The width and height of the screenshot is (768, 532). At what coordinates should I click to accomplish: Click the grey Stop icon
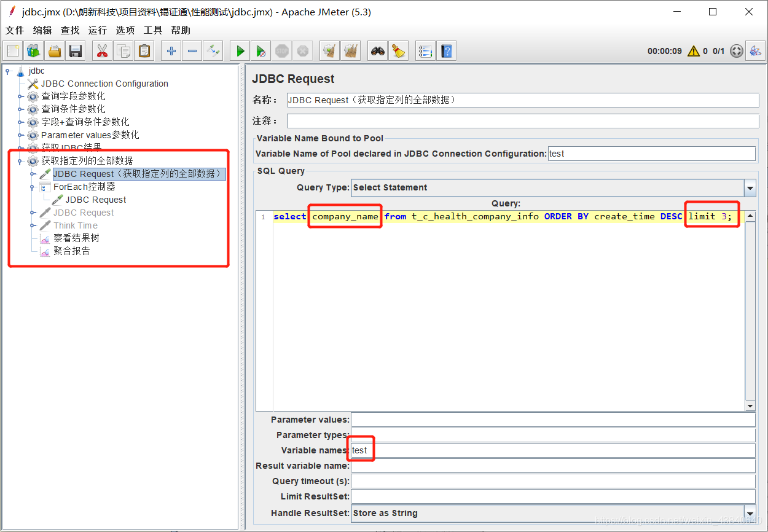pyautogui.click(x=281, y=51)
